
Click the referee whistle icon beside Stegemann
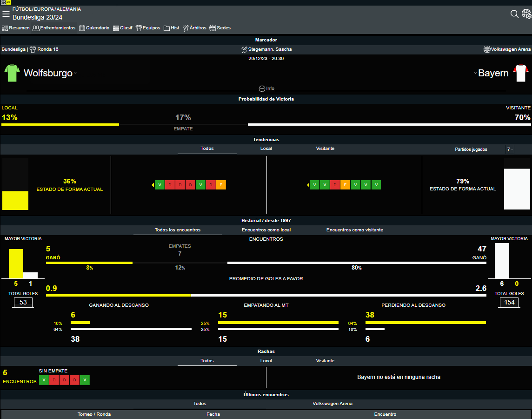[245, 49]
